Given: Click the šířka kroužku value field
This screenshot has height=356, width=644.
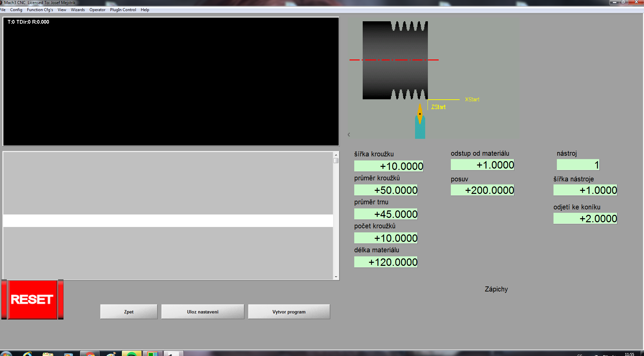Looking at the screenshot, I should (388, 166).
